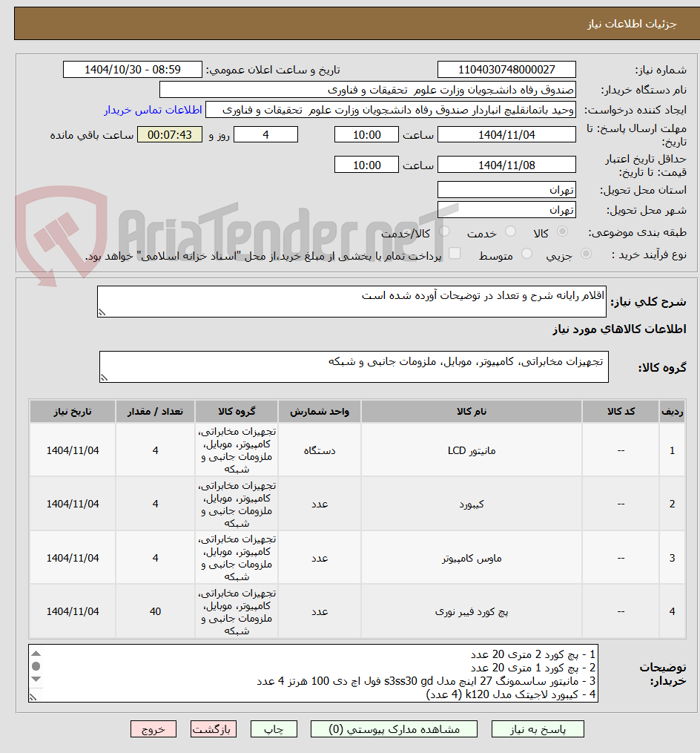Click the remaining time 00:07:43 field

click(x=170, y=135)
